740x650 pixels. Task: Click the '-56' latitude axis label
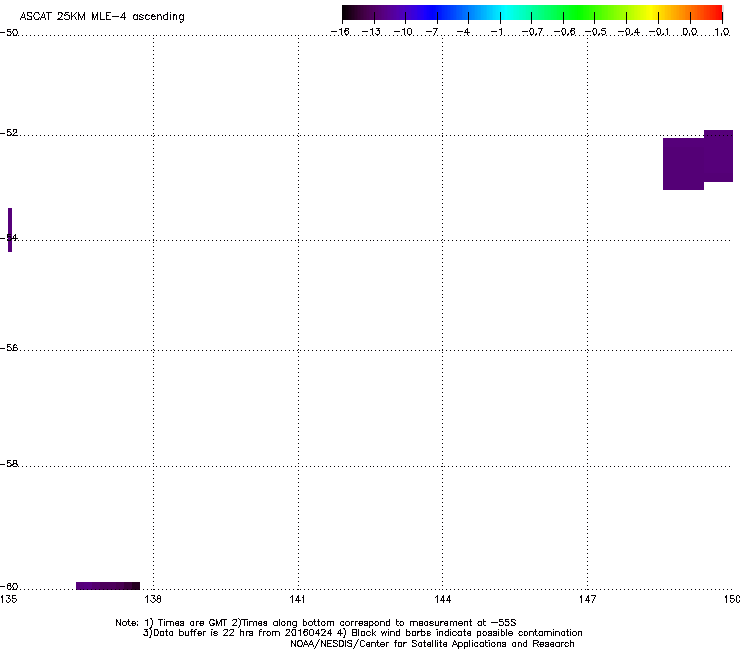point(9,348)
